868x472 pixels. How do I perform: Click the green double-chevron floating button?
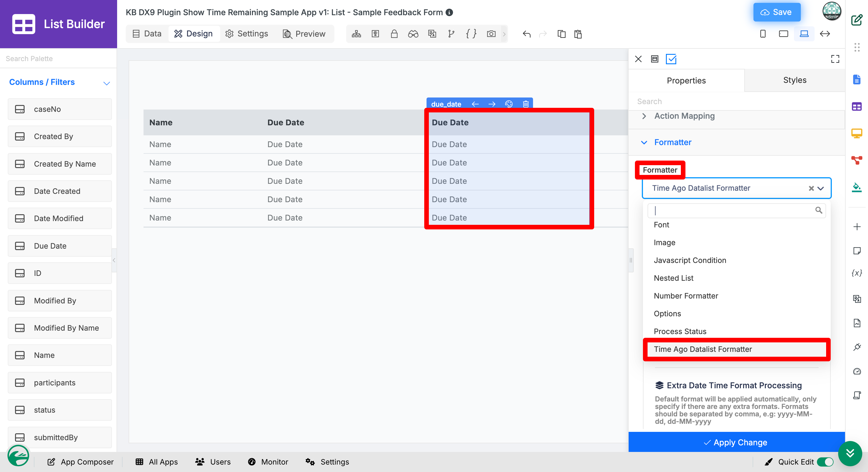850,453
